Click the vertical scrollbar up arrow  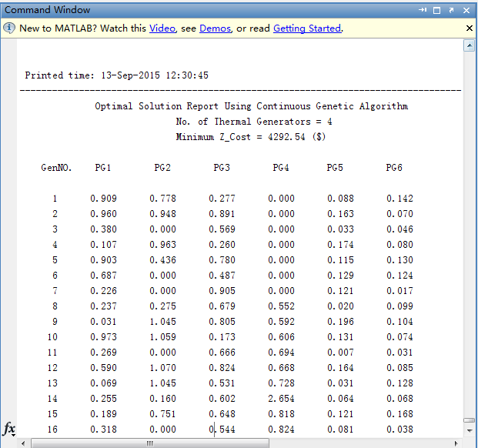pos(470,46)
